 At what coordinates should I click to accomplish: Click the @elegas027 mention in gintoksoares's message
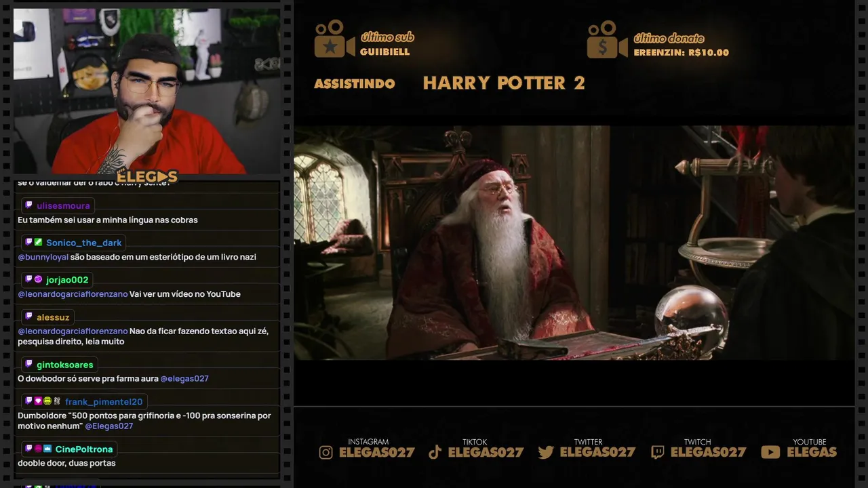point(184,379)
